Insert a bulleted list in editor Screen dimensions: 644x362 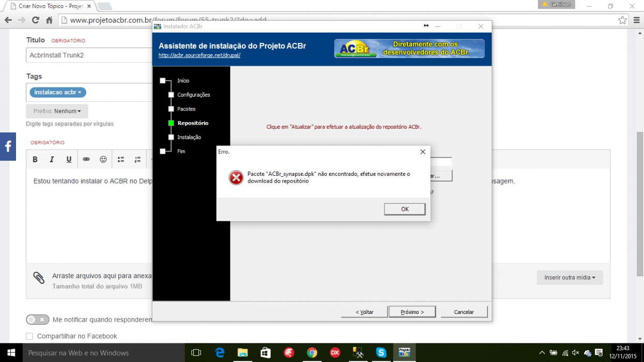pos(121,159)
